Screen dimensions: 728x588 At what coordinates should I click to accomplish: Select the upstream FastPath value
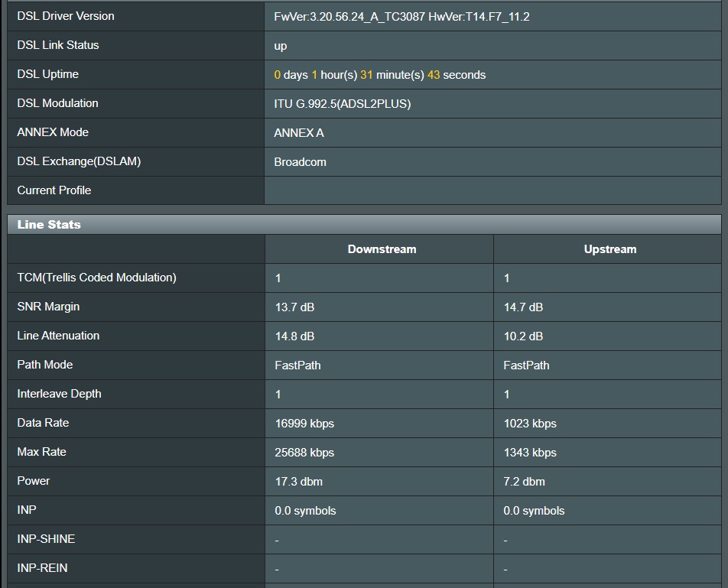[526, 365]
